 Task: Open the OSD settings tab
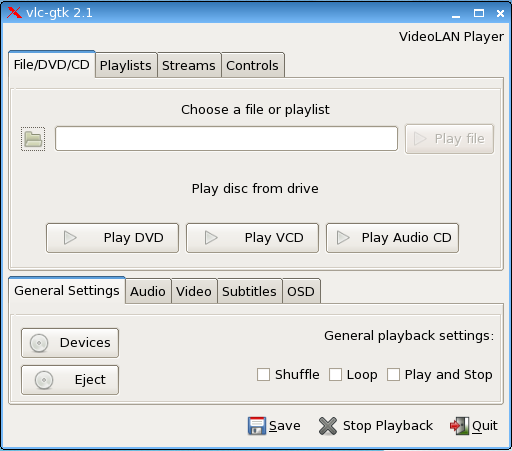tap(301, 291)
